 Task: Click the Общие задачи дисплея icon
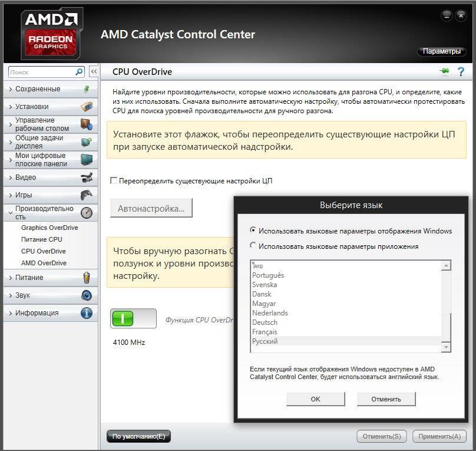click(87, 142)
